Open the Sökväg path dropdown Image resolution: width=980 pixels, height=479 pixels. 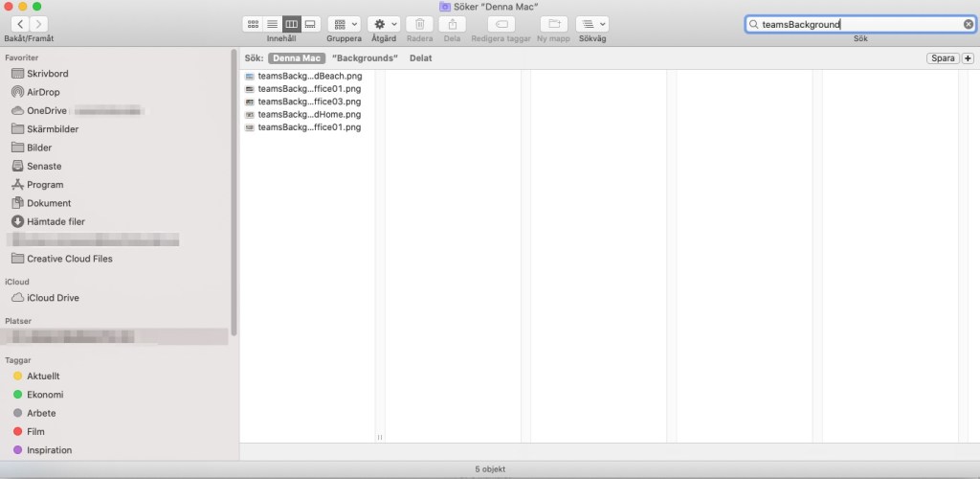point(591,24)
